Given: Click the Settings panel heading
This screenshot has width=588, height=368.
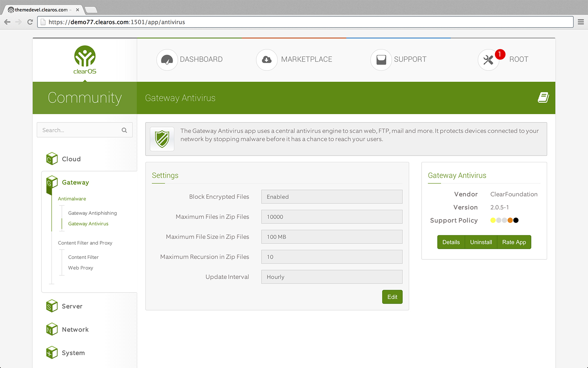Looking at the screenshot, I should (x=165, y=176).
